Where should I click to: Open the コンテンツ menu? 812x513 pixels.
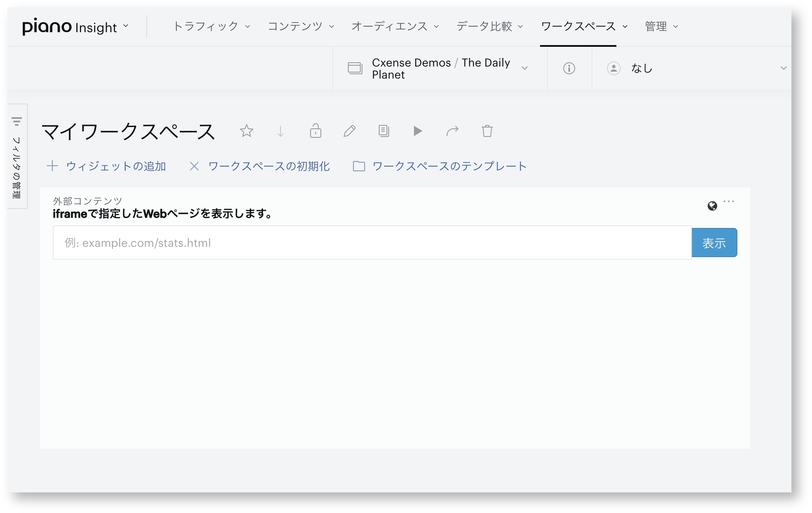tap(301, 27)
